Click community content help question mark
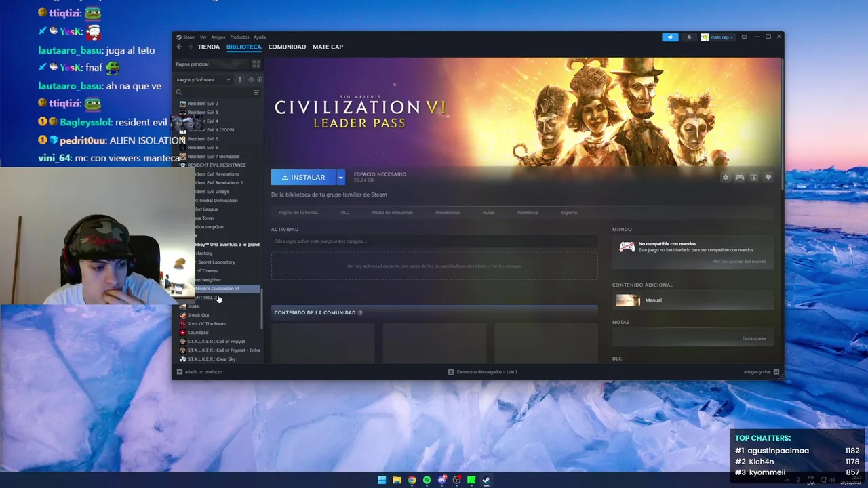The width and height of the screenshot is (868, 488). pos(360,312)
